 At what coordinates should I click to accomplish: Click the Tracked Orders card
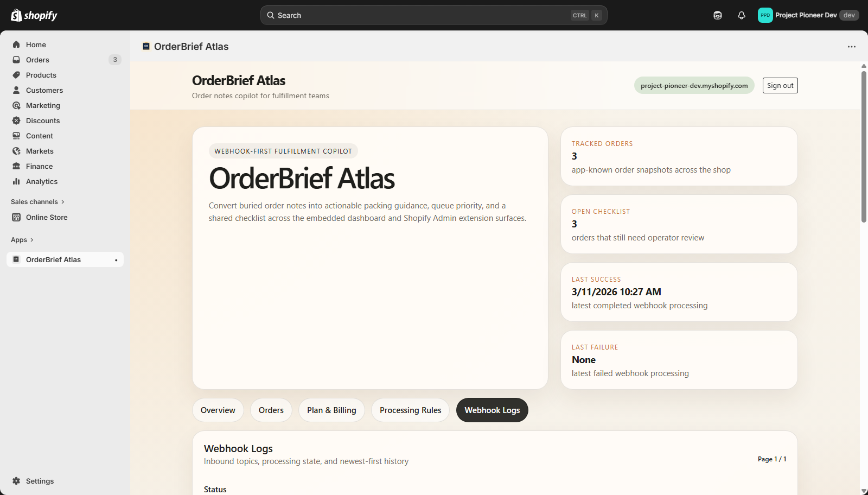(x=679, y=156)
